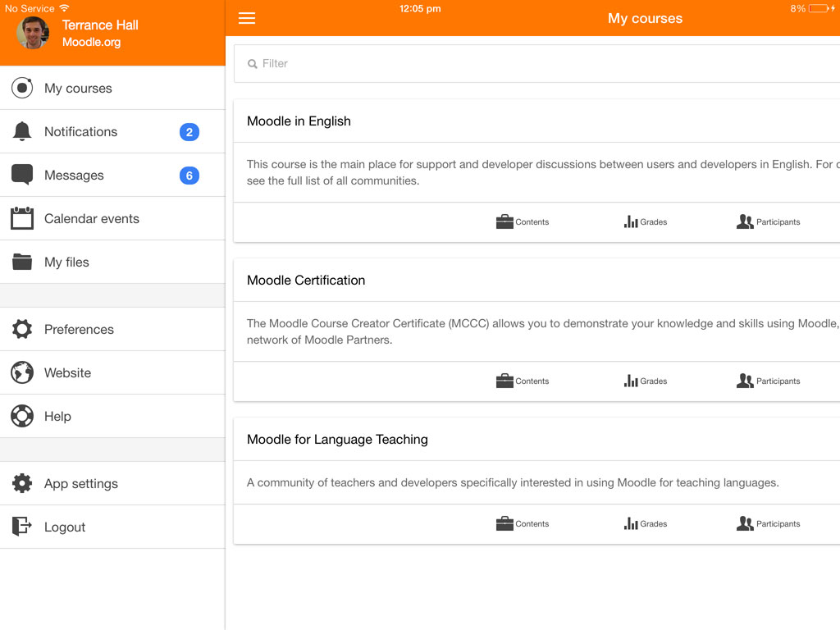The height and width of the screenshot is (630, 840).
Task: Click the My files folder icon
Action: 22,262
